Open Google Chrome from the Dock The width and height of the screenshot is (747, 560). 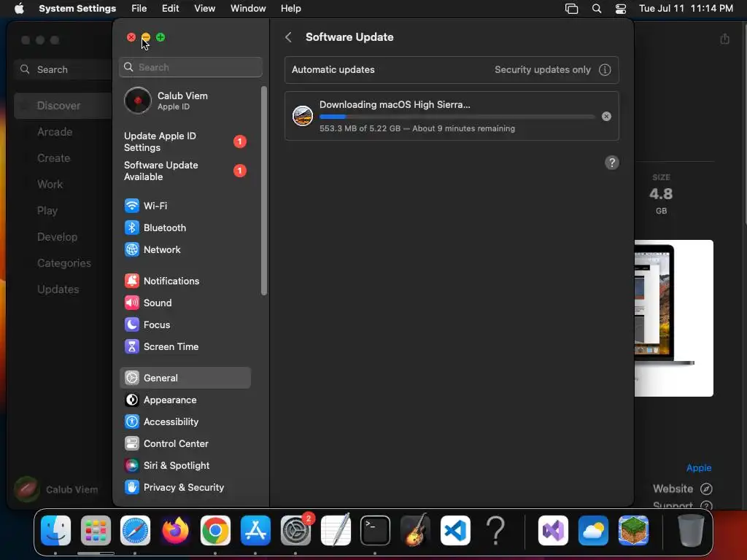point(215,531)
